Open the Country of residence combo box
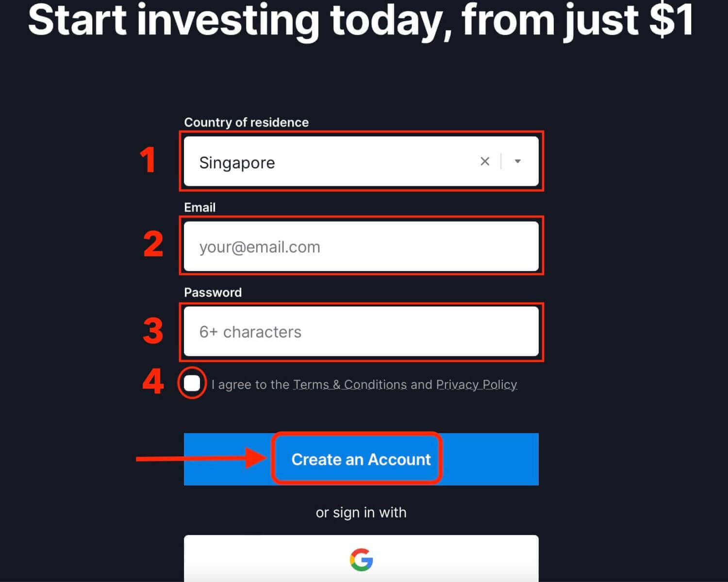Viewport: 728px width, 582px height. click(x=361, y=162)
